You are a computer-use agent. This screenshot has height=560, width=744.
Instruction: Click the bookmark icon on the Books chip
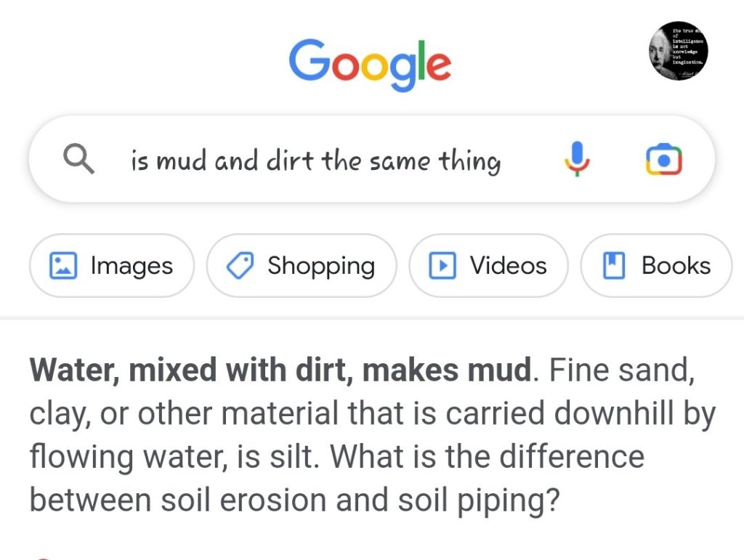click(x=615, y=266)
